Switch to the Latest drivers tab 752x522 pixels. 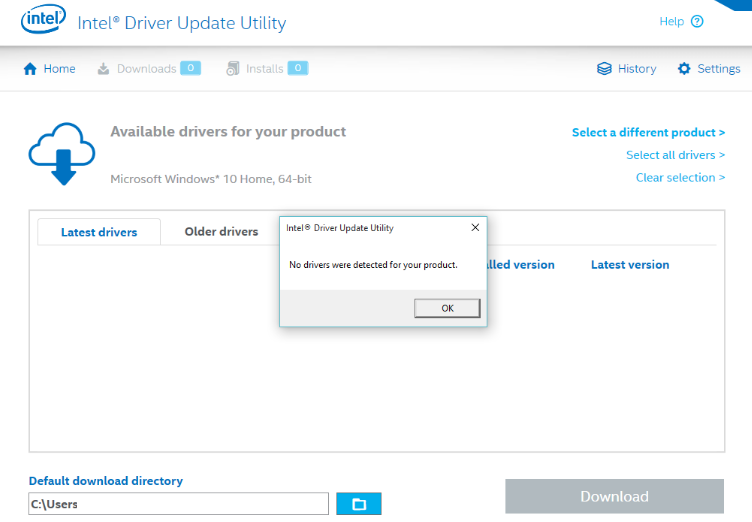(99, 232)
